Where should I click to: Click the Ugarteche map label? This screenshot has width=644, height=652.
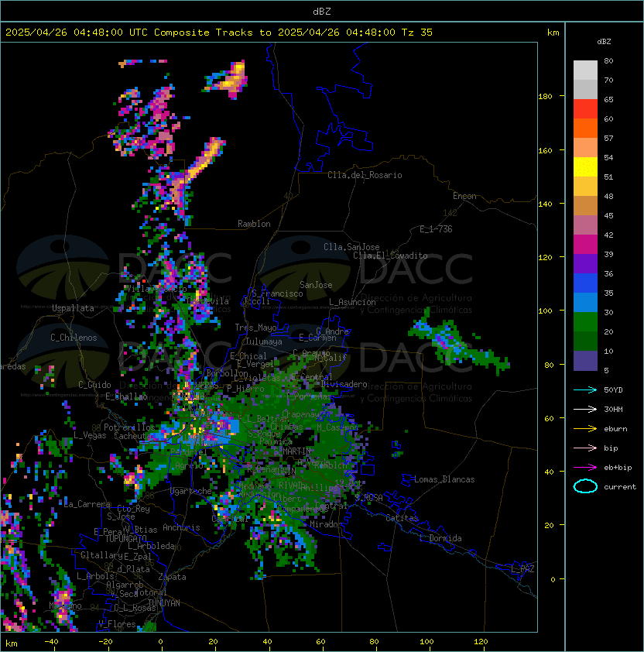[x=191, y=491]
